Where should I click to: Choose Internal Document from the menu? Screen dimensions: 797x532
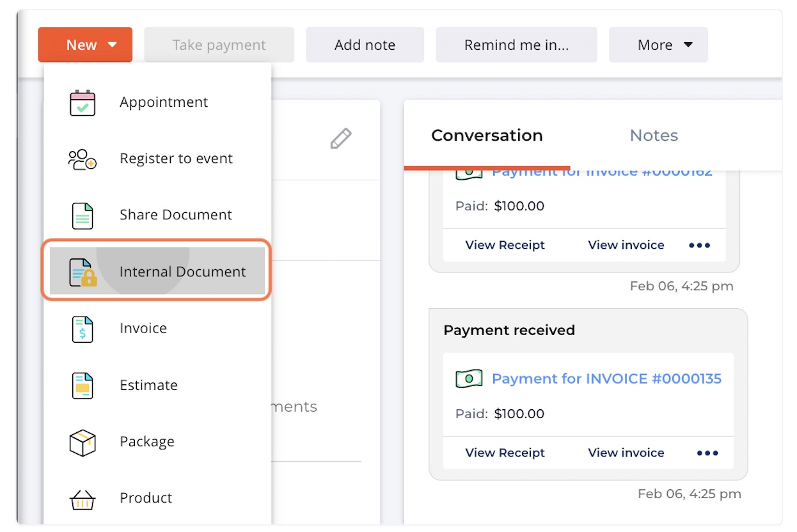(x=182, y=271)
